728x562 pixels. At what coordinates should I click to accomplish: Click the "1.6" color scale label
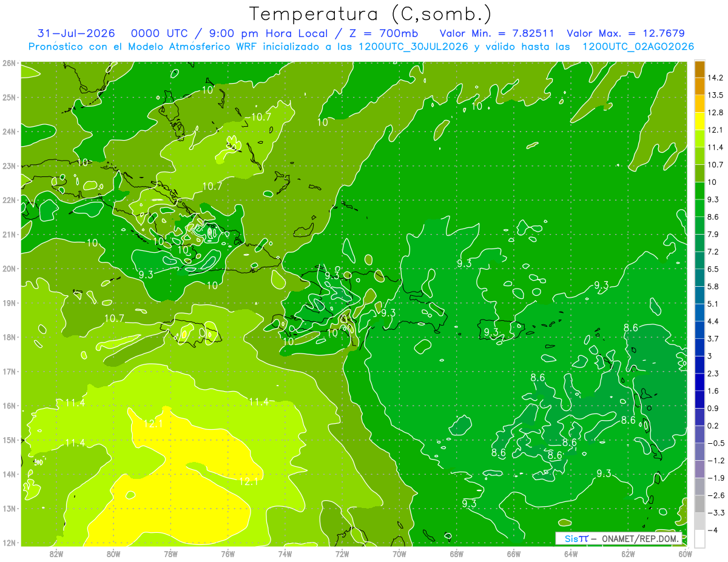(713, 391)
